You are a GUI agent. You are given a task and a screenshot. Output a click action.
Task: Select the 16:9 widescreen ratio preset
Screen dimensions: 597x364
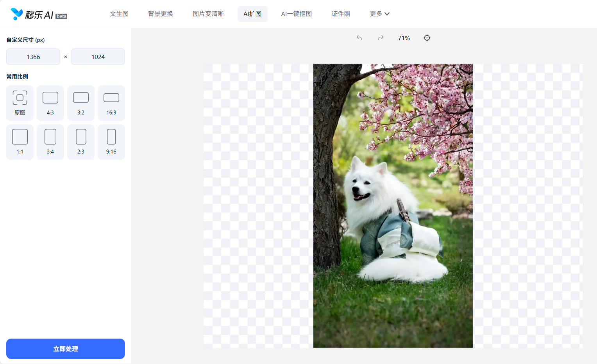(111, 103)
